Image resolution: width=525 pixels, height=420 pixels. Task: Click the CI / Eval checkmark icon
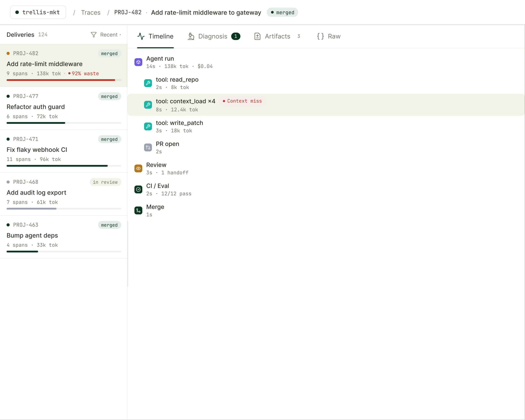(138, 189)
